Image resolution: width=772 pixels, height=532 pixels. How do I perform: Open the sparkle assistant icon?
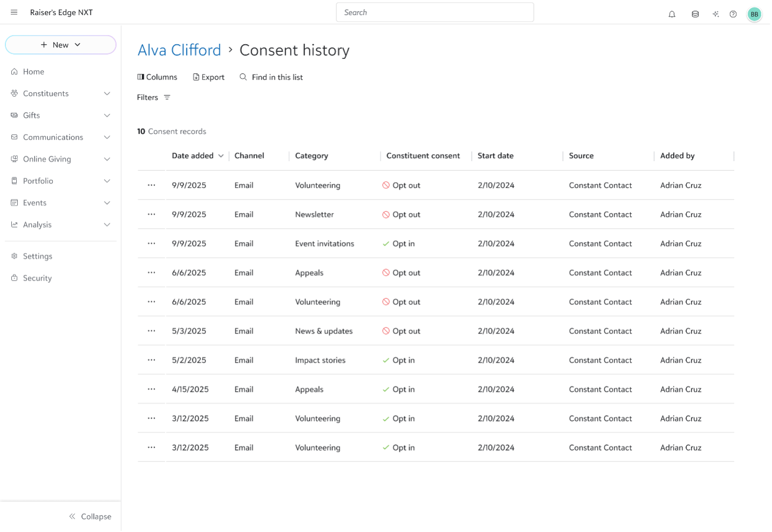716,15
